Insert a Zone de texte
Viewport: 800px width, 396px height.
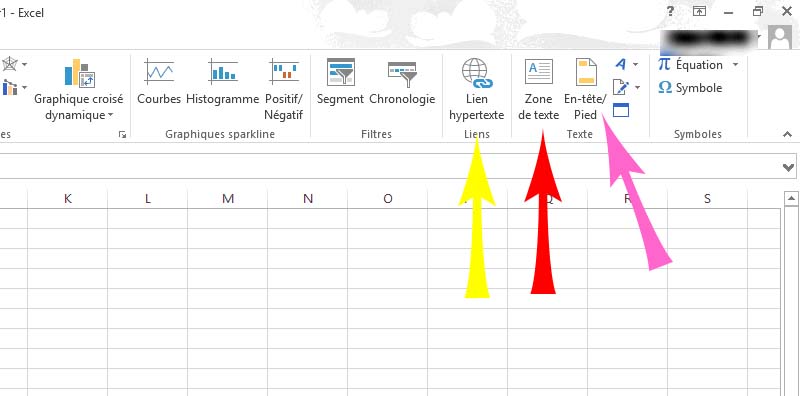coord(538,89)
